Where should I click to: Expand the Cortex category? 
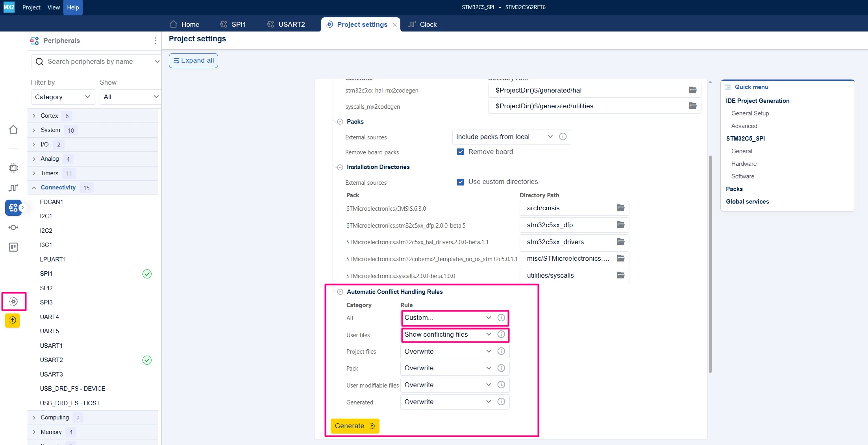click(x=34, y=116)
